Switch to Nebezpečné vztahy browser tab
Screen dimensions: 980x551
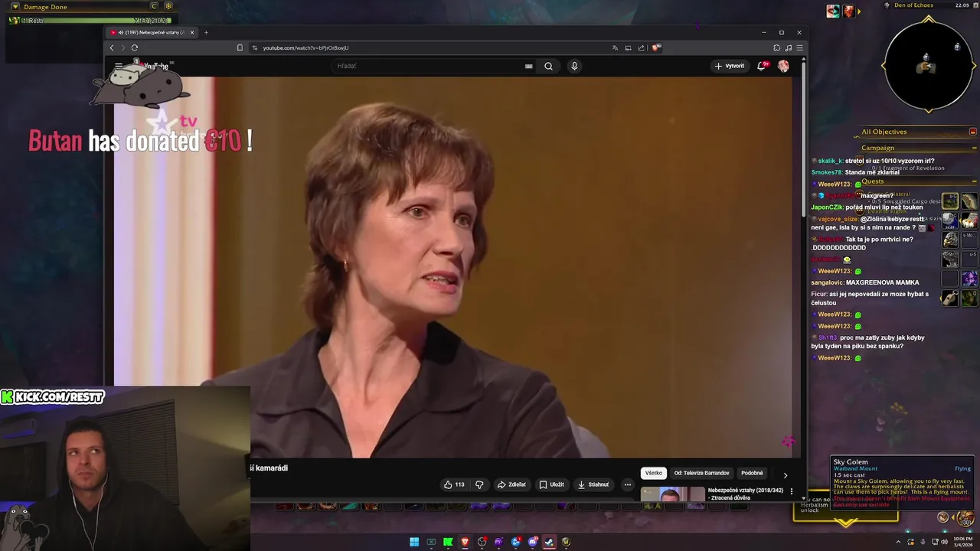coord(152,32)
